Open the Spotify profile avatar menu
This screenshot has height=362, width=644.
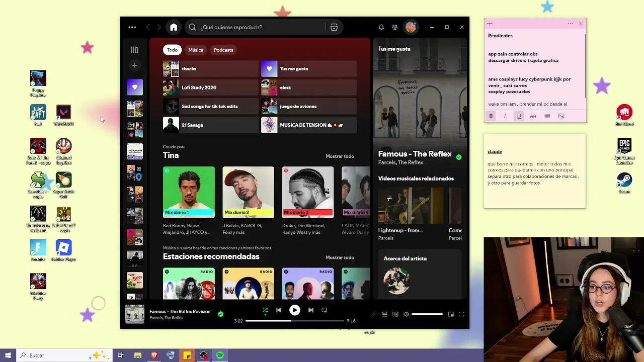coord(411,27)
